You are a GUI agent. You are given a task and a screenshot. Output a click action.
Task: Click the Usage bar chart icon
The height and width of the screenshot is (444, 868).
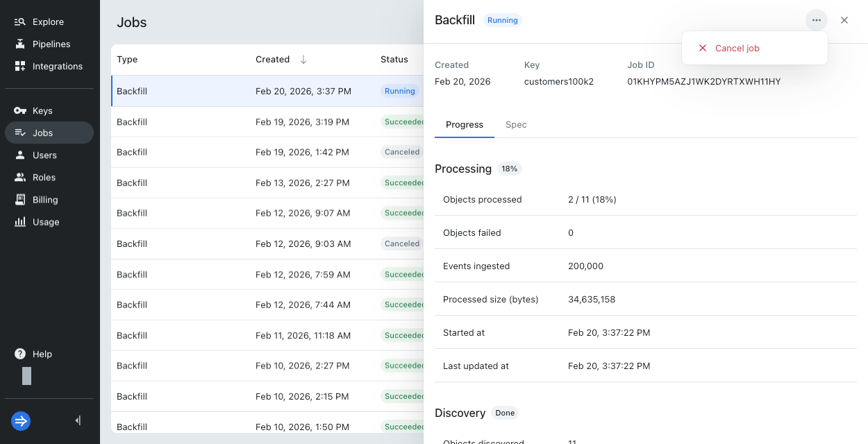tap(20, 222)
